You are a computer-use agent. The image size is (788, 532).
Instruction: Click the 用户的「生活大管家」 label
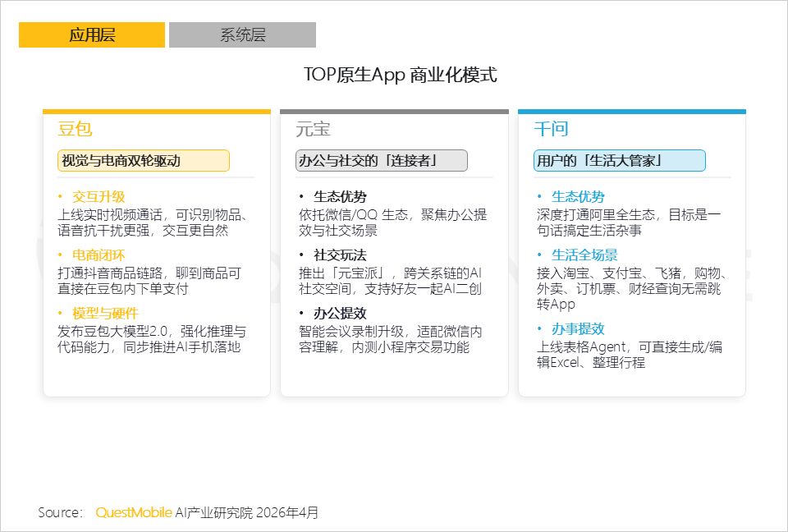click(x=620, y=161)
